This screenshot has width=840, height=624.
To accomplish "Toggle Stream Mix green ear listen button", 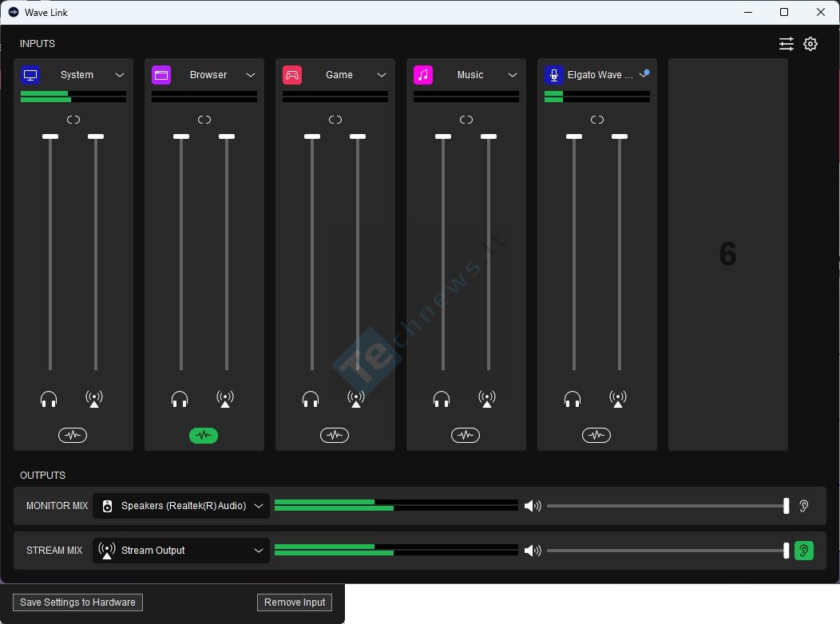I will [x=803, y=551].
